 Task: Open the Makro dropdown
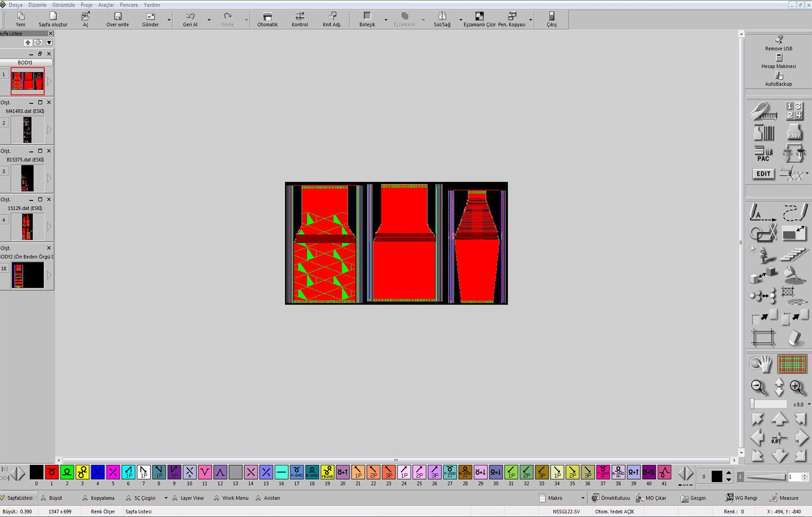pos(583,498)
